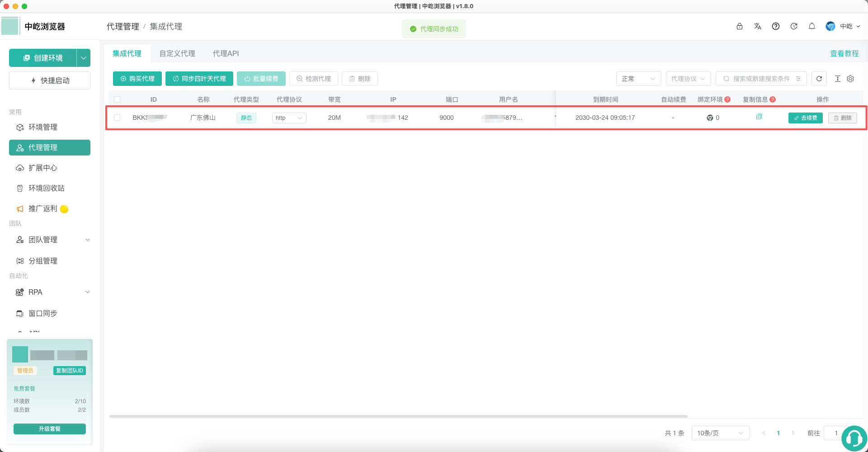This screenshot has width=868, height=452.
Task: Open the 代理协议 filter dropdown
Action: pos(688,79)
